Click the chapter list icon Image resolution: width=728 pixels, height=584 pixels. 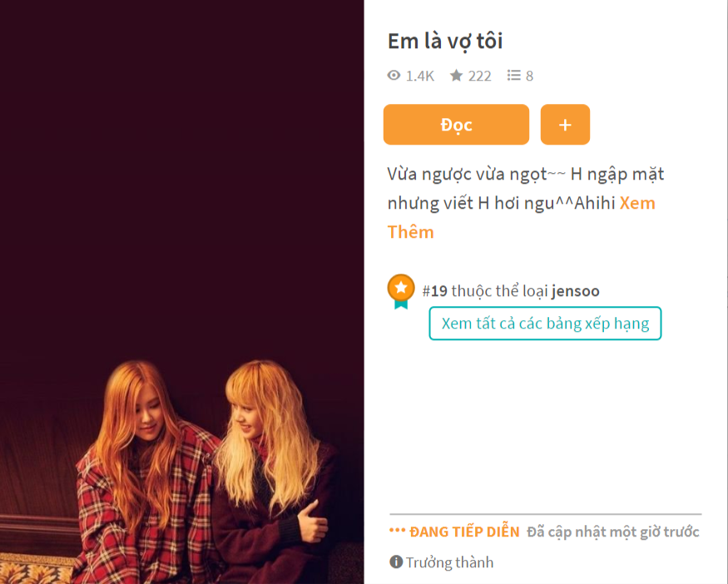pyautogui.click(x=513, y=75)
